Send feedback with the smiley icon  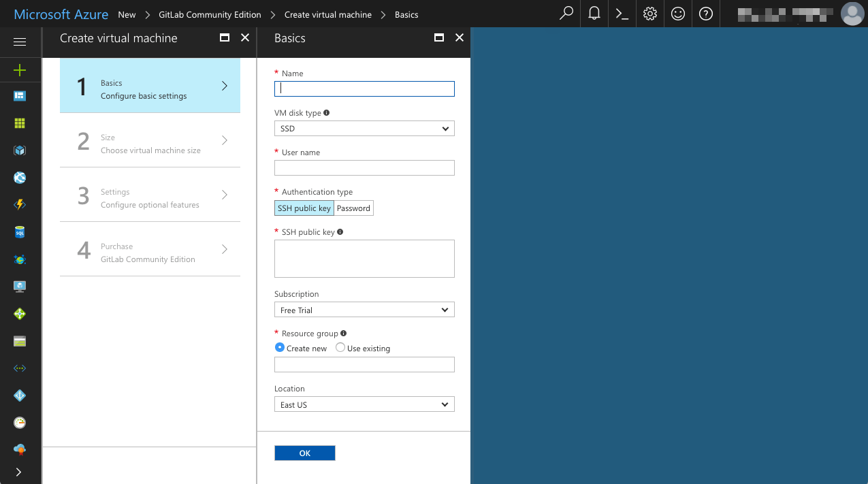pos(677,14)
